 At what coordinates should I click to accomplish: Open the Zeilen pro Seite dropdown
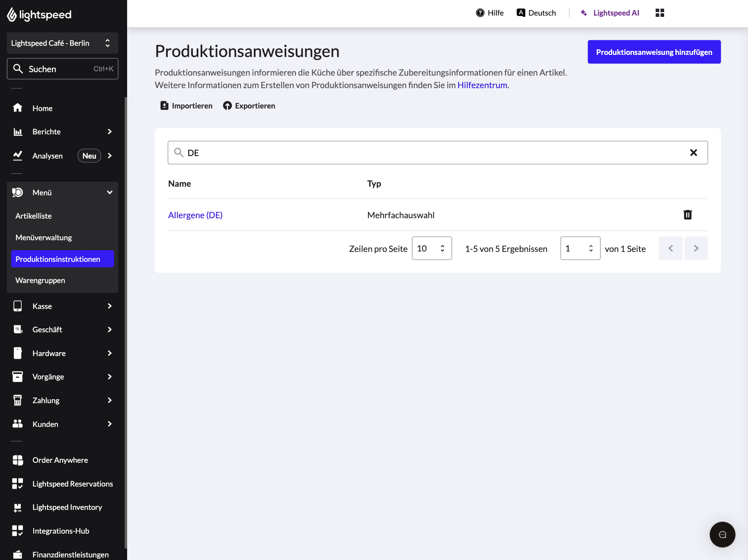click(432, 248)
